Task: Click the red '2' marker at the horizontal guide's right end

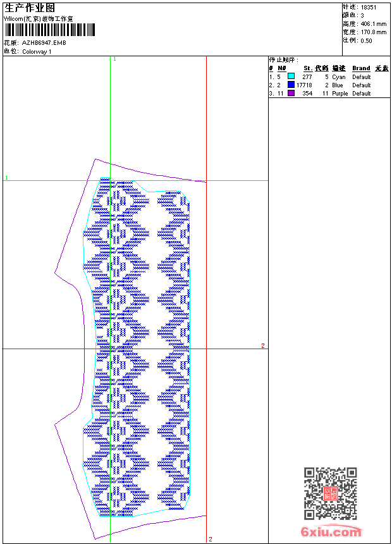Action: coord(263,345)
